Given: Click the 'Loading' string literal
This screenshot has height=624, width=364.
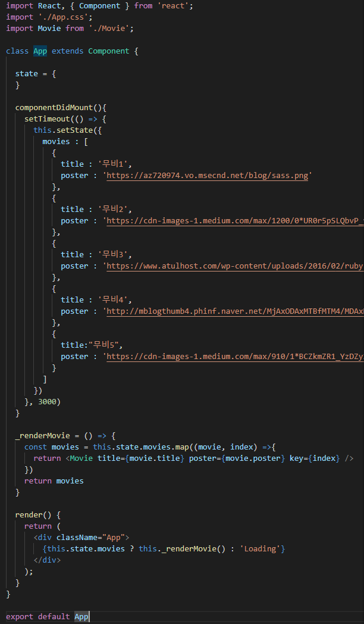Looking at the screenshot, I should point(260,549).
